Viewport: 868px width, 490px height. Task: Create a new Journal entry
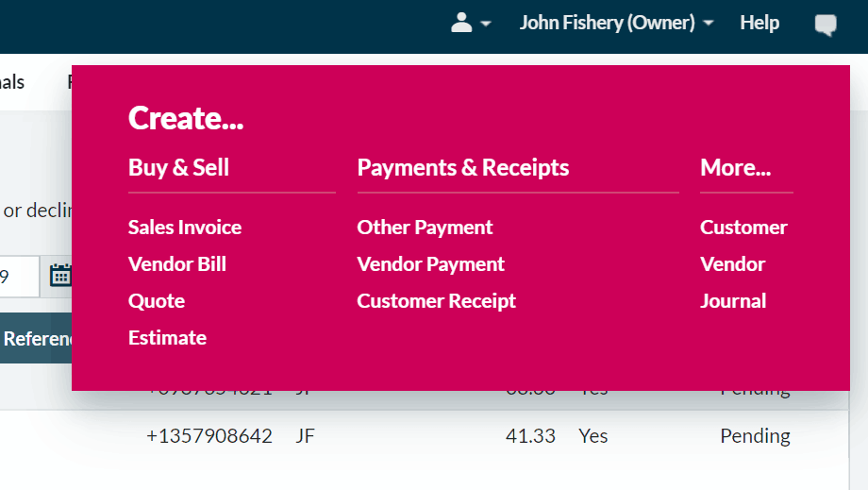pyautogui.click(x=733, y=301)
